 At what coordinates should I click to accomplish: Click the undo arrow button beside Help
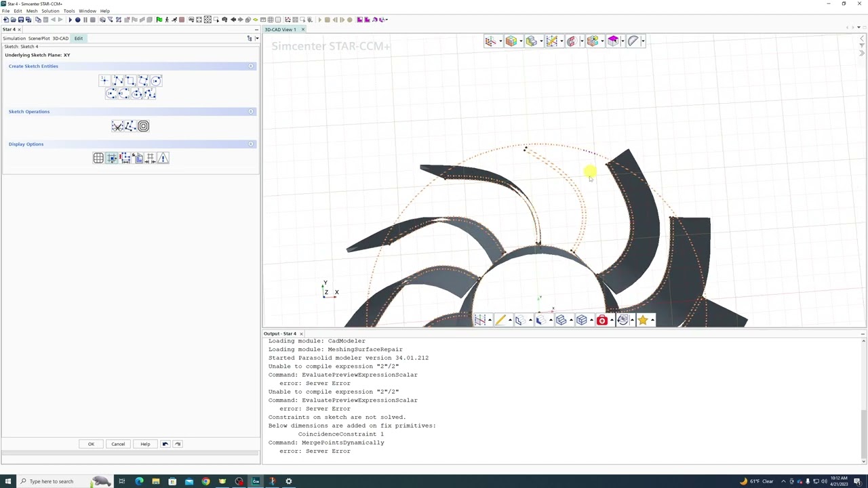pos(165,444)
